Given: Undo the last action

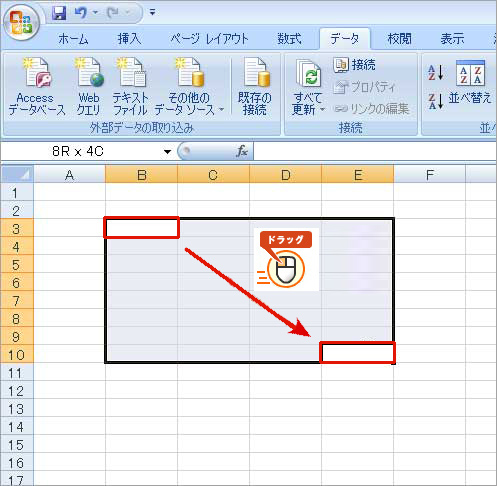Looking at the screenshot, I should (81, 13).
